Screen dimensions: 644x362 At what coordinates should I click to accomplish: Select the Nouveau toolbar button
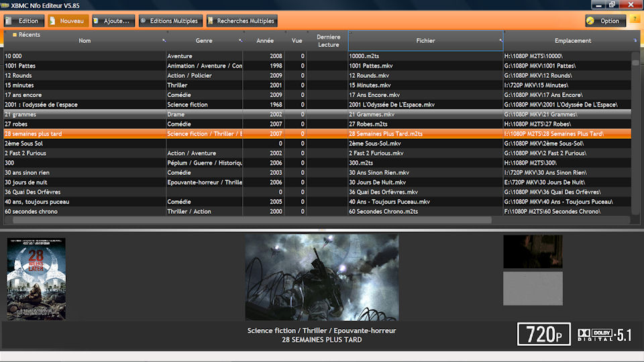coord(68,21)
